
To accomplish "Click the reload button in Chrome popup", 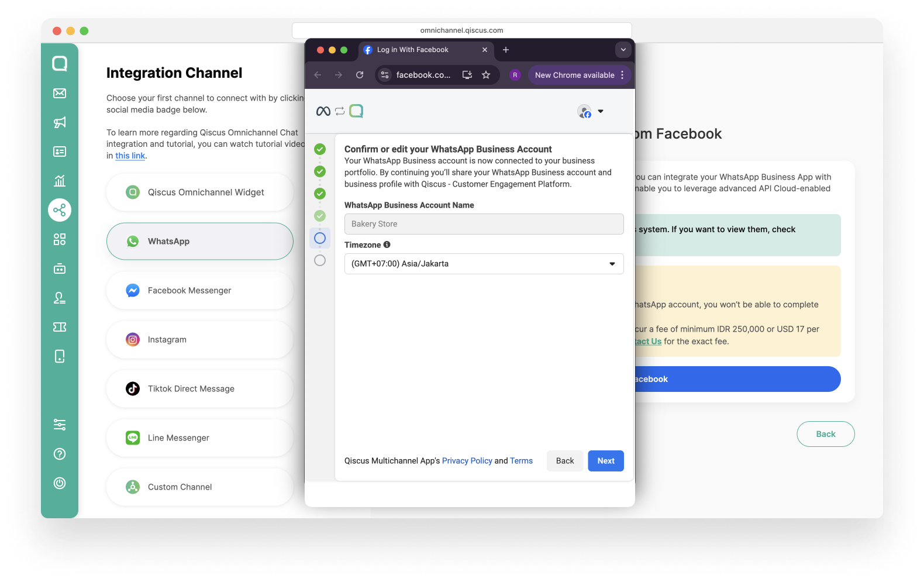I will pos(360,75).
